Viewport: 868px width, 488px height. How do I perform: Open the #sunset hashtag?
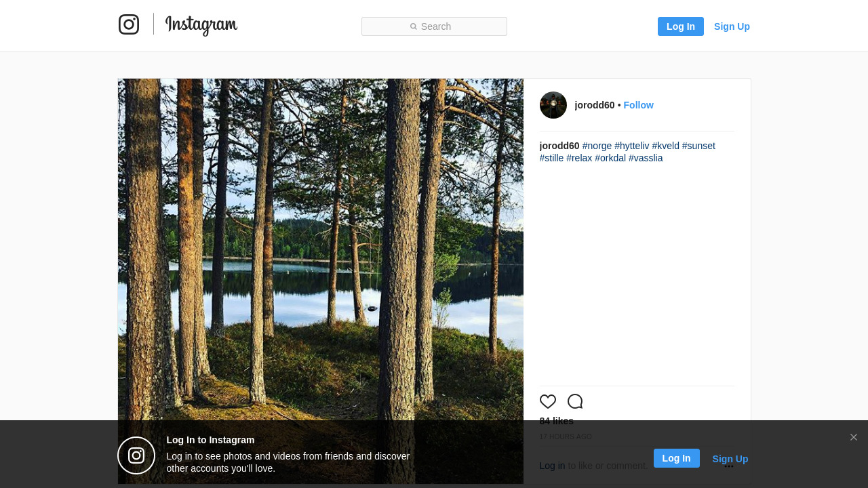698,146
